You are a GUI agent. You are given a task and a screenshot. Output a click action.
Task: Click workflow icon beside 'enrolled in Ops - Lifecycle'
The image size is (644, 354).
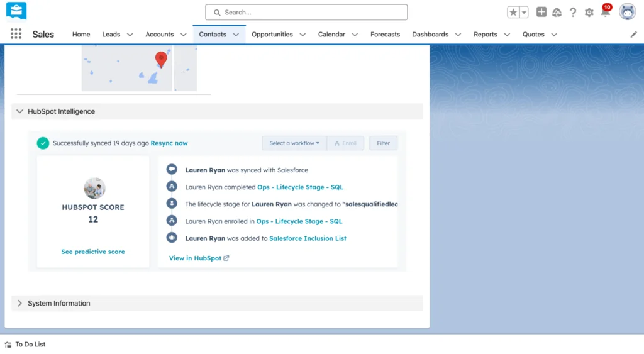[172, 221]
